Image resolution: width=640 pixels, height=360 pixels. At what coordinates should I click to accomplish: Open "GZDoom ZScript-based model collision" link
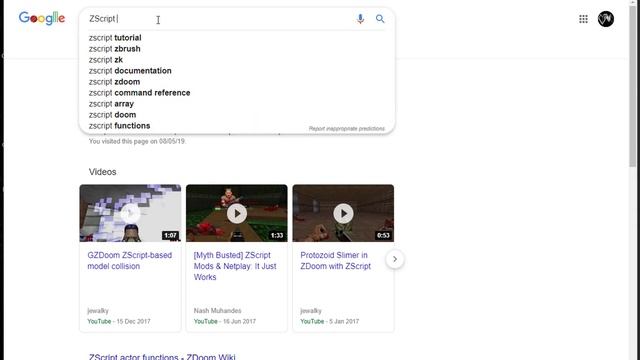pos(129,260)
